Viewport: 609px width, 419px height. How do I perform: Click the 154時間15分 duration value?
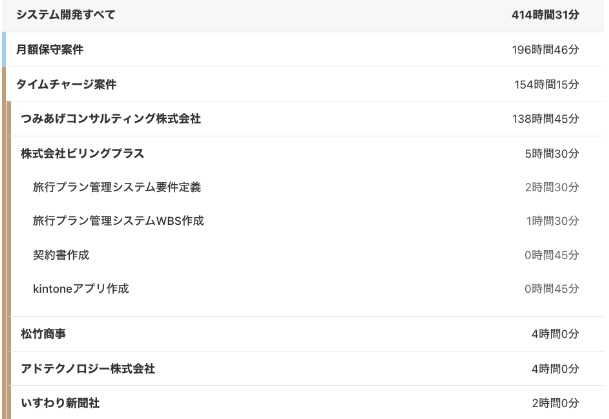[x=546, y=85]
